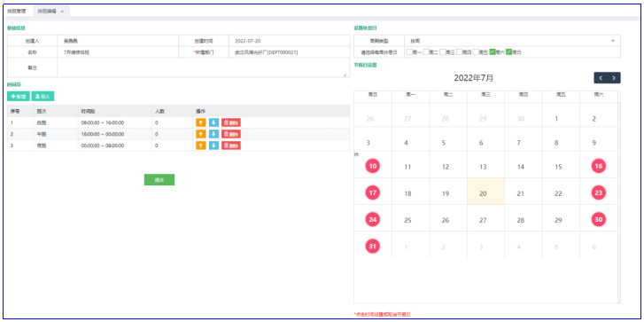The width and height of the screenshot is (644, 322).
Task: Click the 夜班 shift name cell
Action: pos(56,145)
